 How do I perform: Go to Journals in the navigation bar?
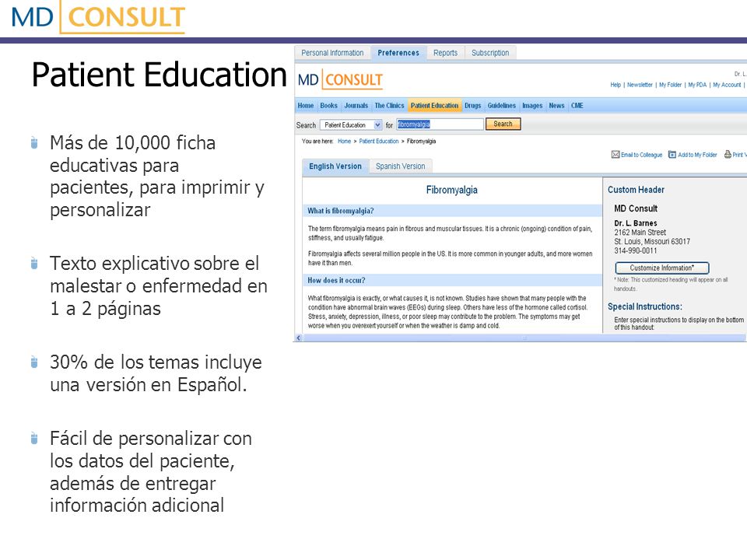(x=356, y=105)
